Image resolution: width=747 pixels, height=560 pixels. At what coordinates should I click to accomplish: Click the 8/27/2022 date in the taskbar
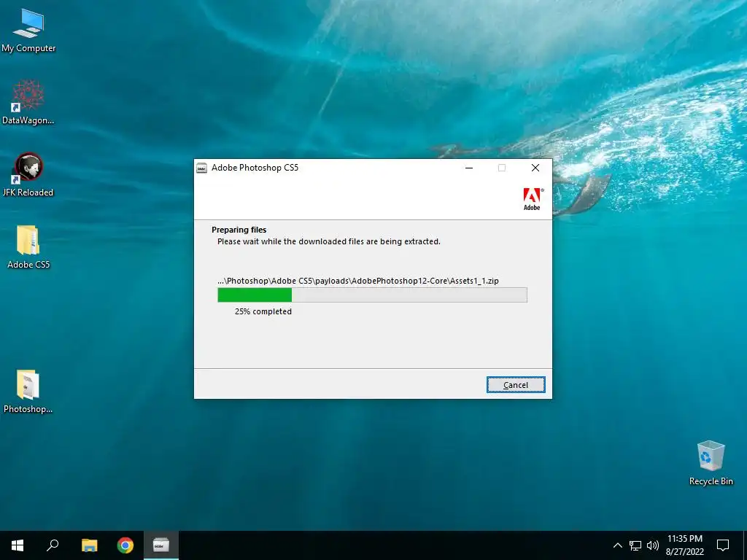[684, 552]
